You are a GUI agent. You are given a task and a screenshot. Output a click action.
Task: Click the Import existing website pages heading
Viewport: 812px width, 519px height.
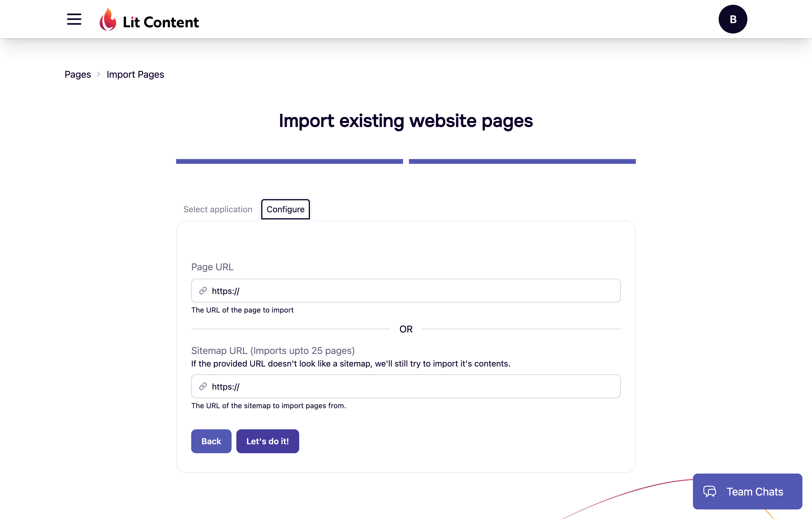(x=406, y=121)
